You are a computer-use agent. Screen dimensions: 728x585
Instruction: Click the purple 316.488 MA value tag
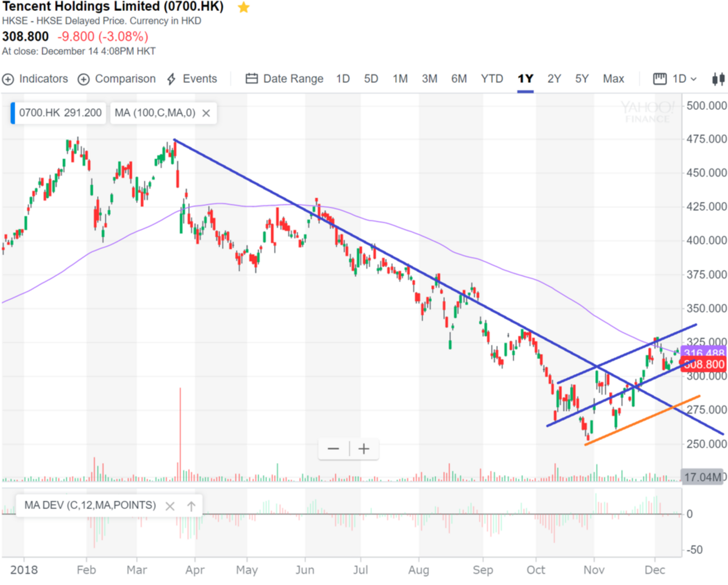(x=703, y=353)
